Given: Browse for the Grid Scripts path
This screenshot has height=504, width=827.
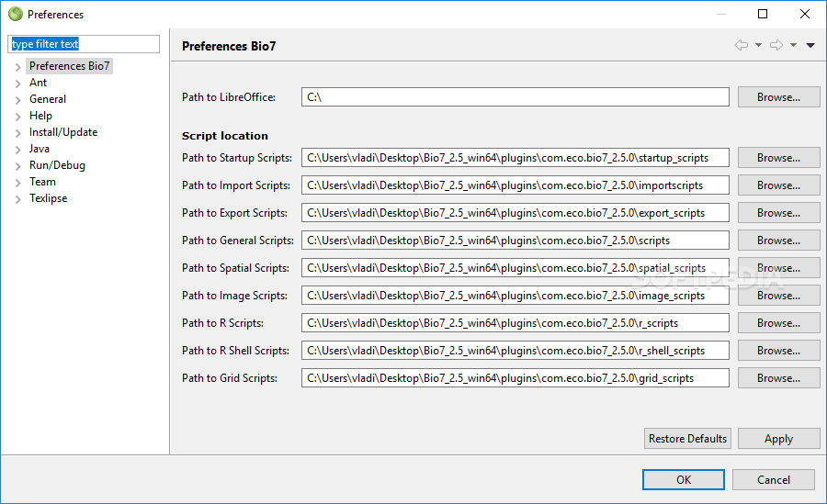Looking at the screenshot, I should [x=778, y=378].
